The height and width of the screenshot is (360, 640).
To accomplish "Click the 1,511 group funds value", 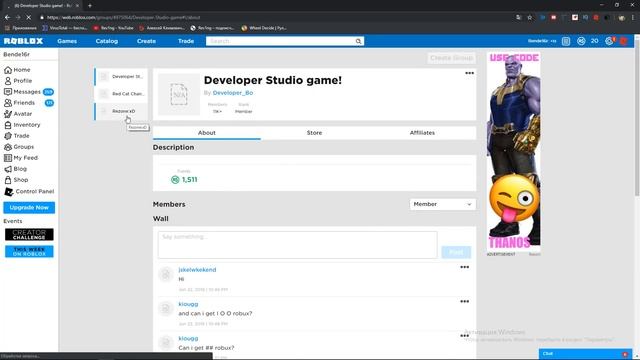I will (189, 180).
